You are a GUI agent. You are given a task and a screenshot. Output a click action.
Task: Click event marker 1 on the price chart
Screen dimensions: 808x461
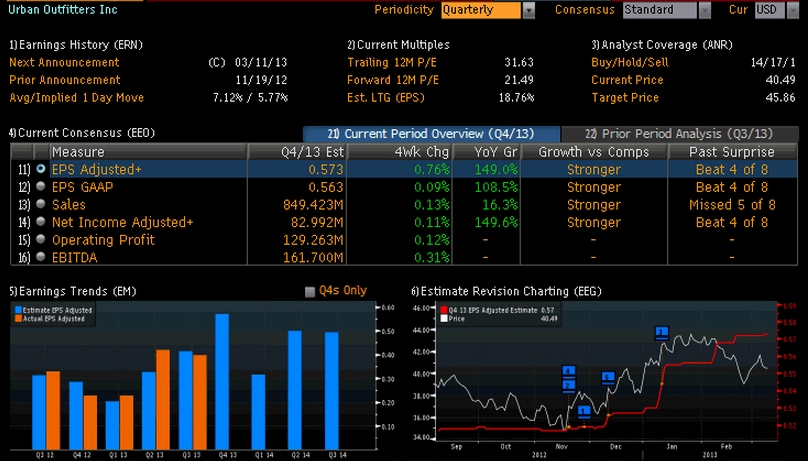tap(583, 411)
